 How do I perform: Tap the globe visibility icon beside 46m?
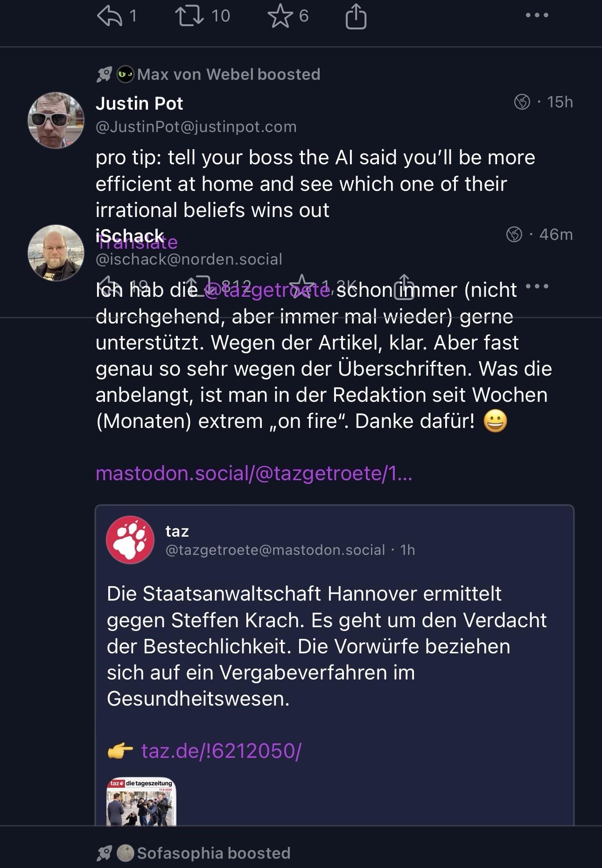pyautogui.click(x=514, y=234)
